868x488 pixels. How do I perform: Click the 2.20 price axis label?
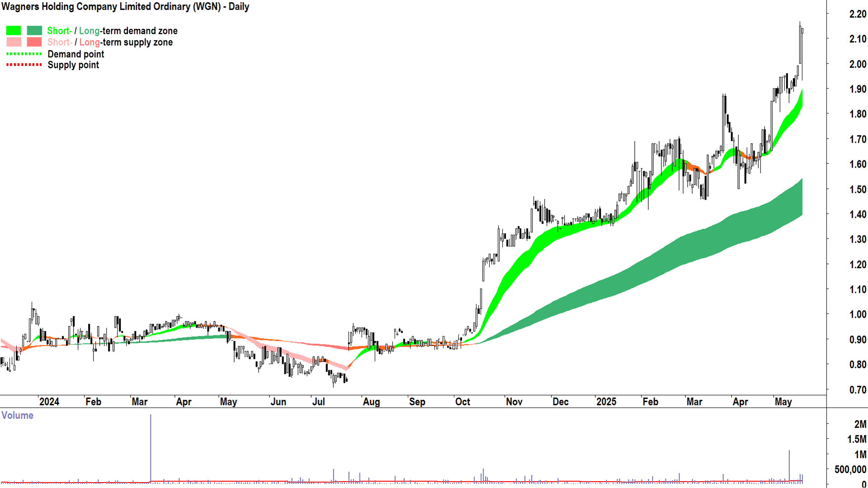858,14
